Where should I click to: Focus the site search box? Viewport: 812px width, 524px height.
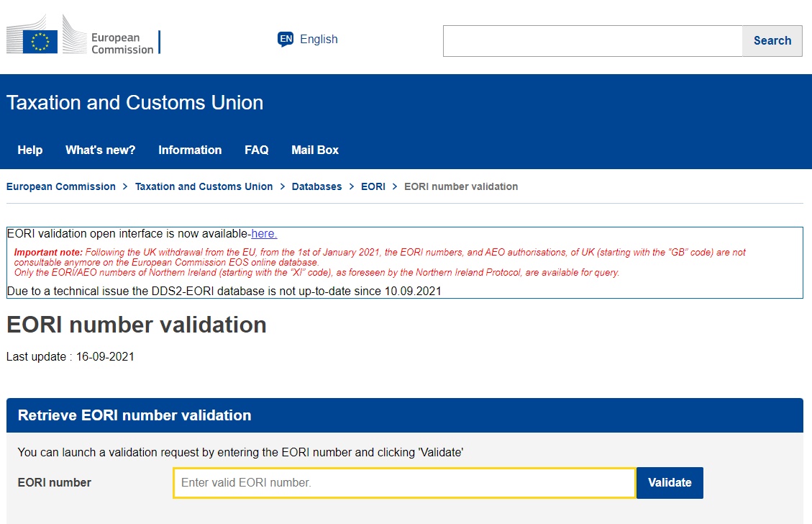tap(593, 41)
